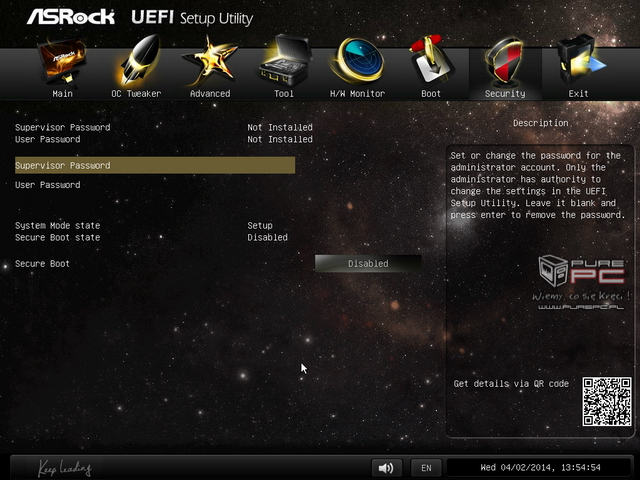Click the System Mode state label
Image resolution: width=640 pixels, height=480 pixels.
click(58, 225)
